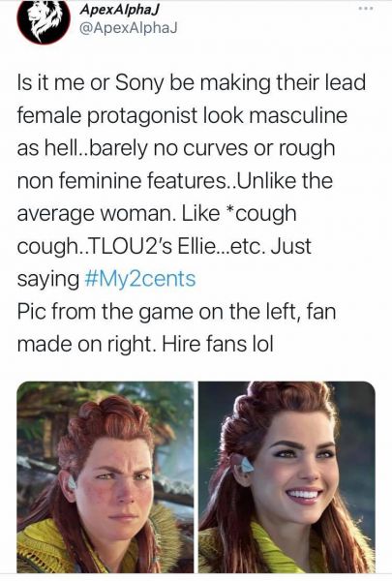Click the word "Sony" in the tweet
392x581 pixels.
click(x=139, y=83)
